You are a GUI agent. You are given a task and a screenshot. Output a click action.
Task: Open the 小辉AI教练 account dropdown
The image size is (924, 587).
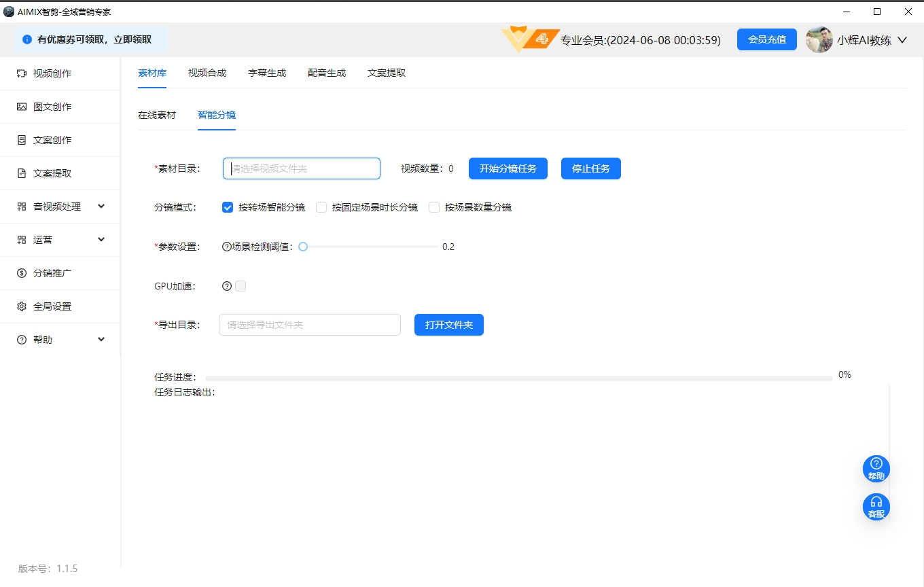(902, 40)
